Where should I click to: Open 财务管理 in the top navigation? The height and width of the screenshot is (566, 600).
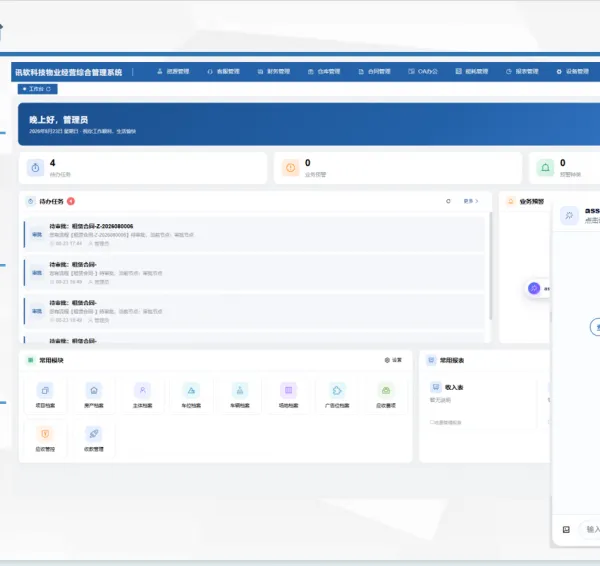274,72
